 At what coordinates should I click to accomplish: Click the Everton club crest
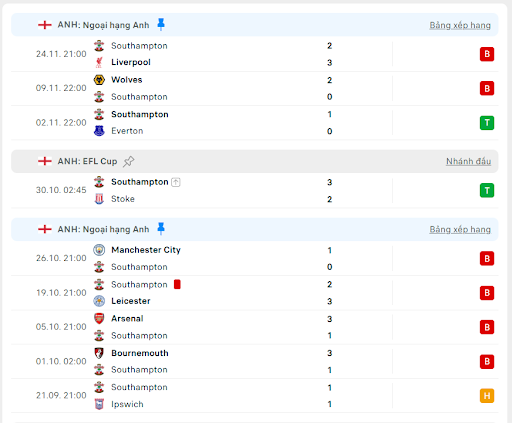99,131
